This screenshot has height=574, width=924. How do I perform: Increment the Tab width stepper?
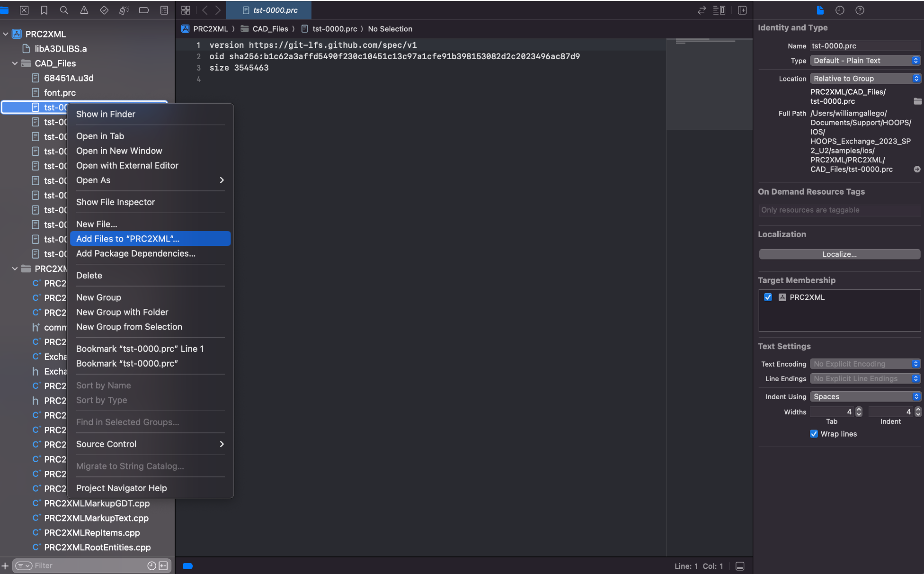[x=858, y=409]
